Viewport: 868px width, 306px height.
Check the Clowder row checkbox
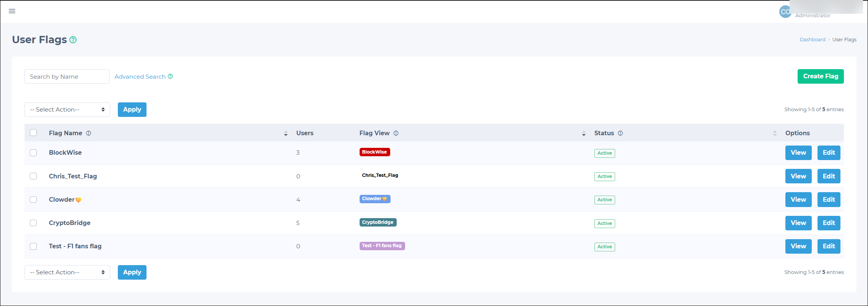click(x=33, y=199)
